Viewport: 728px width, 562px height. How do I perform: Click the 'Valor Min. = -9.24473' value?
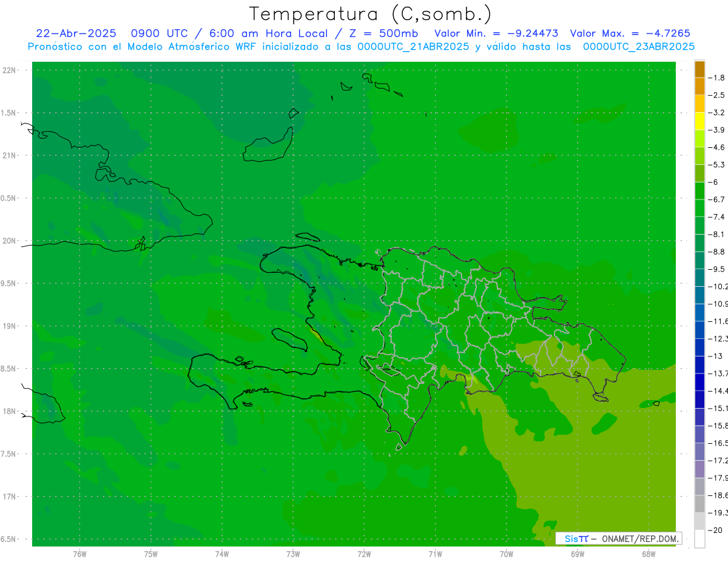click(497, 33)
